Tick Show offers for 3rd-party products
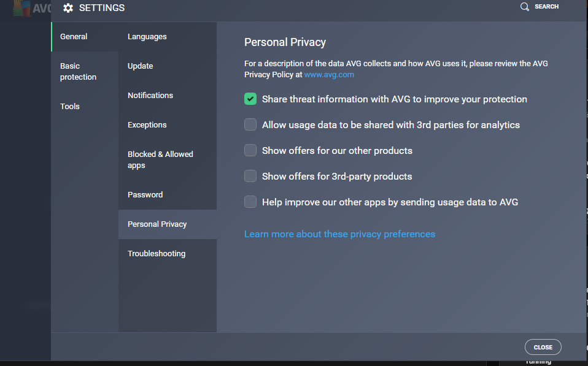588x366 pixels. point(250,177)
